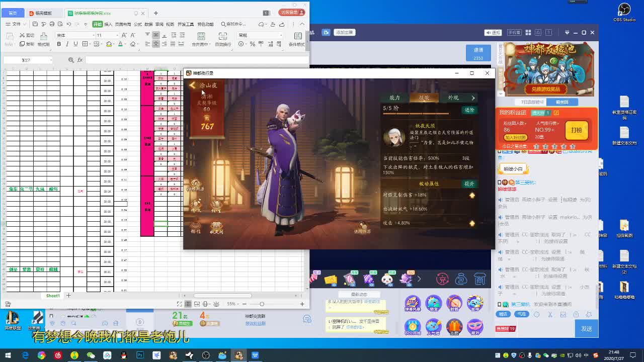Click the 妖夜天陨 skill portrait

pyautogui.click(x=394, y=137)
